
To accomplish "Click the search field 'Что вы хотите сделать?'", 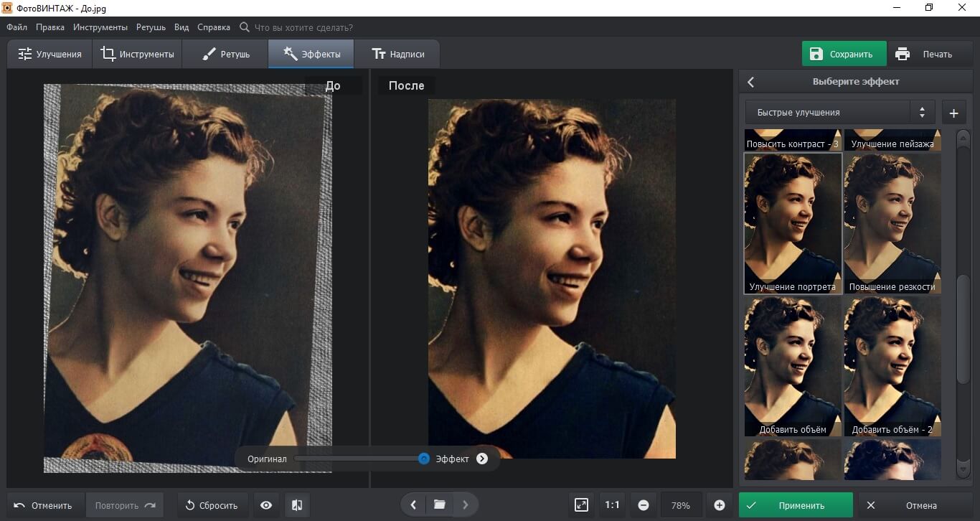I will coord(303,27).
